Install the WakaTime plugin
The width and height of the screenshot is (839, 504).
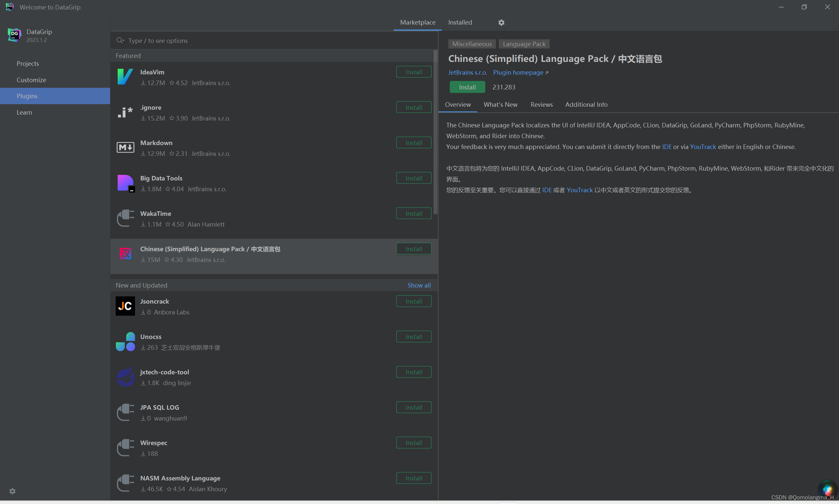pyautogui.click(x=414, y=214)
